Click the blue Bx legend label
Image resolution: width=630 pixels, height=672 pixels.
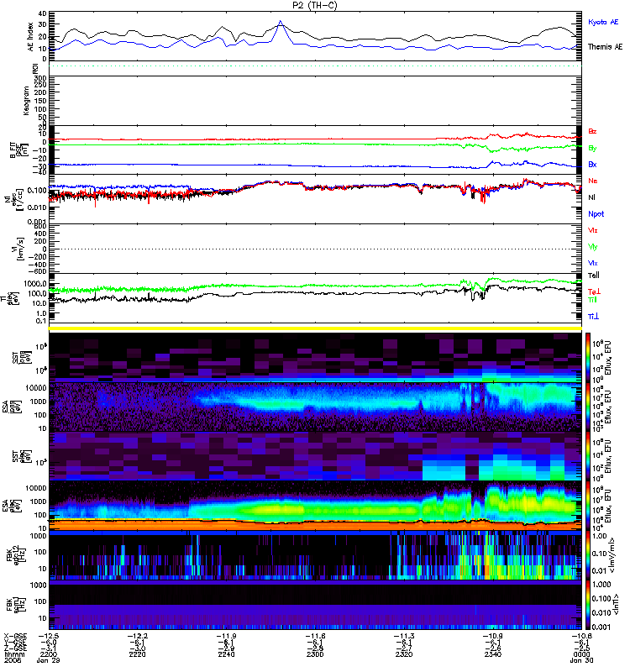592,165
